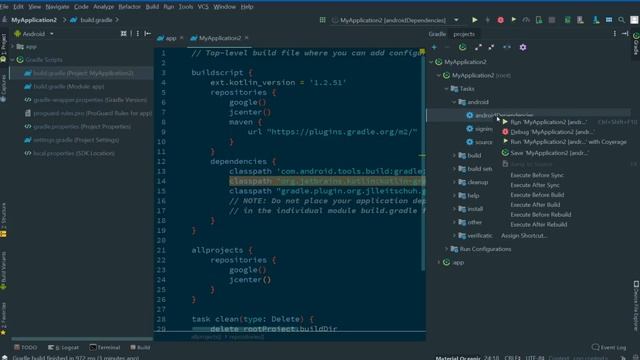The height and width of the screenshot is (360, 640).
Task: Click the grid icon left of run configuration
Action: click(322, 20)
